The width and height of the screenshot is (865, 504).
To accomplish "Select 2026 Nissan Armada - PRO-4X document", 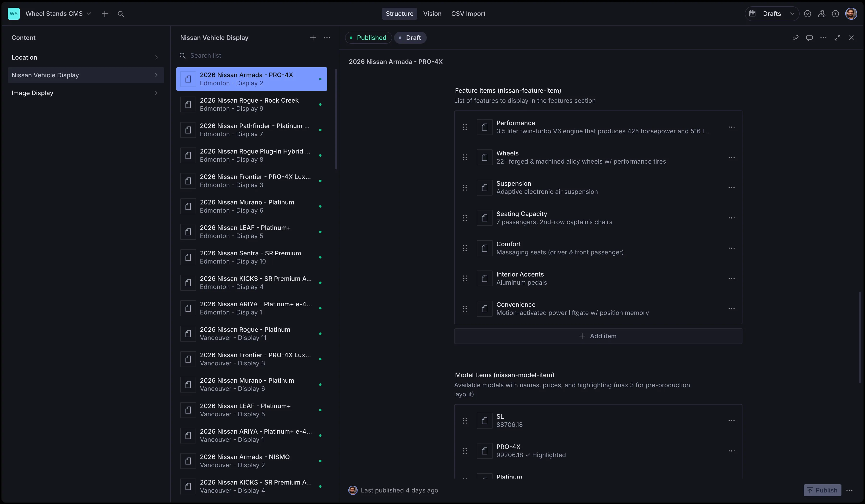I will 252,79.
